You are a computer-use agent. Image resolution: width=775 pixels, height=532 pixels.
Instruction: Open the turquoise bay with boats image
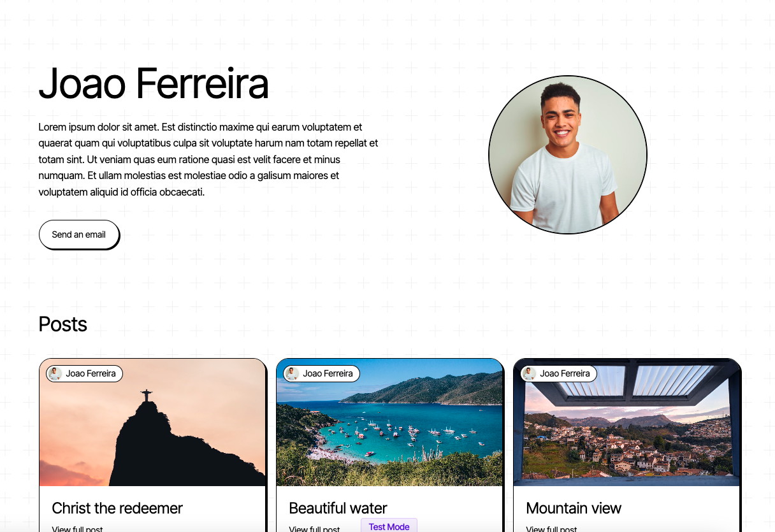click(x=389, y=422)
